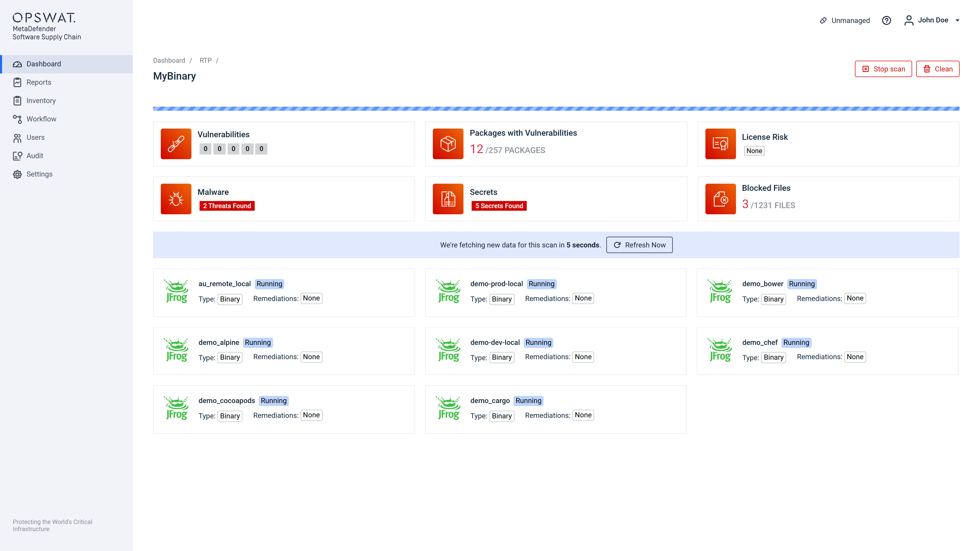Click the 12 /257 PACKAGES count
This screenshot has height=551, width=980.
(507, 149)
